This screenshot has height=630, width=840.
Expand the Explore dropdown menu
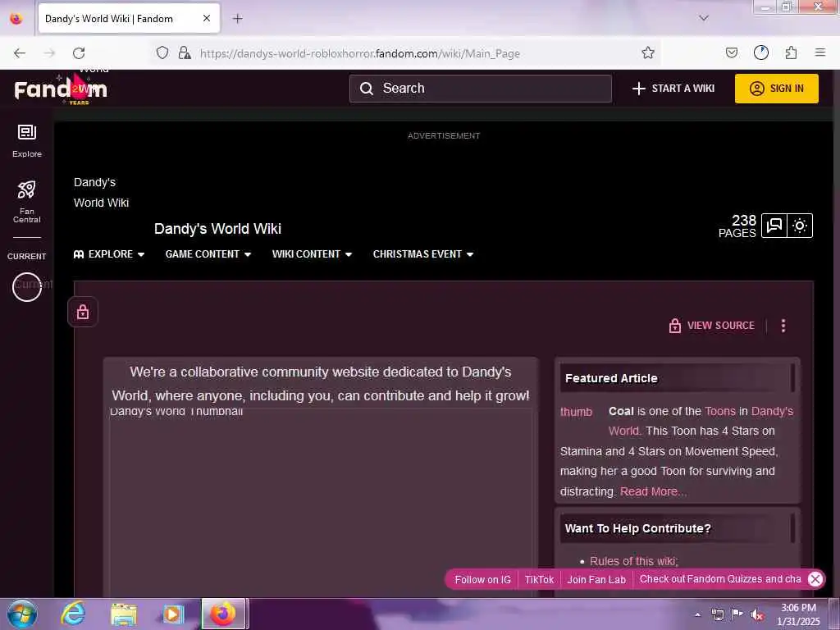point(109,254)
